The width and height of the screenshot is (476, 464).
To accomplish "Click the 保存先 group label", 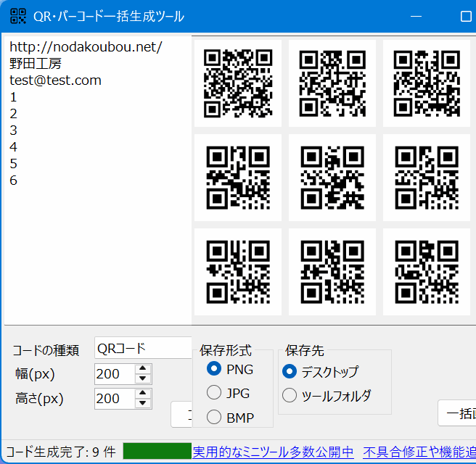I will click(305, 350).
